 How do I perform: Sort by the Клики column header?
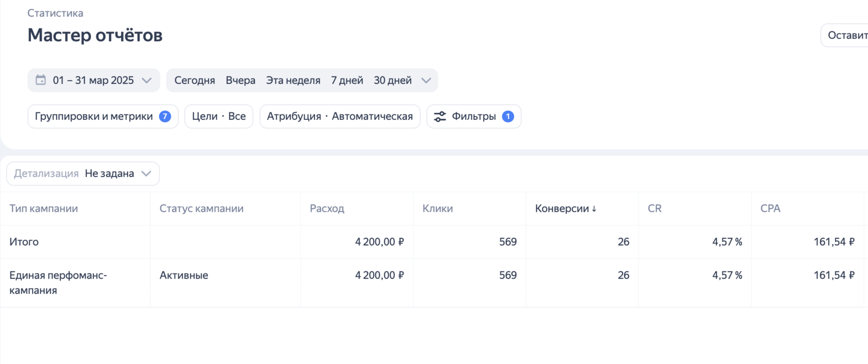tap(438, 208)
